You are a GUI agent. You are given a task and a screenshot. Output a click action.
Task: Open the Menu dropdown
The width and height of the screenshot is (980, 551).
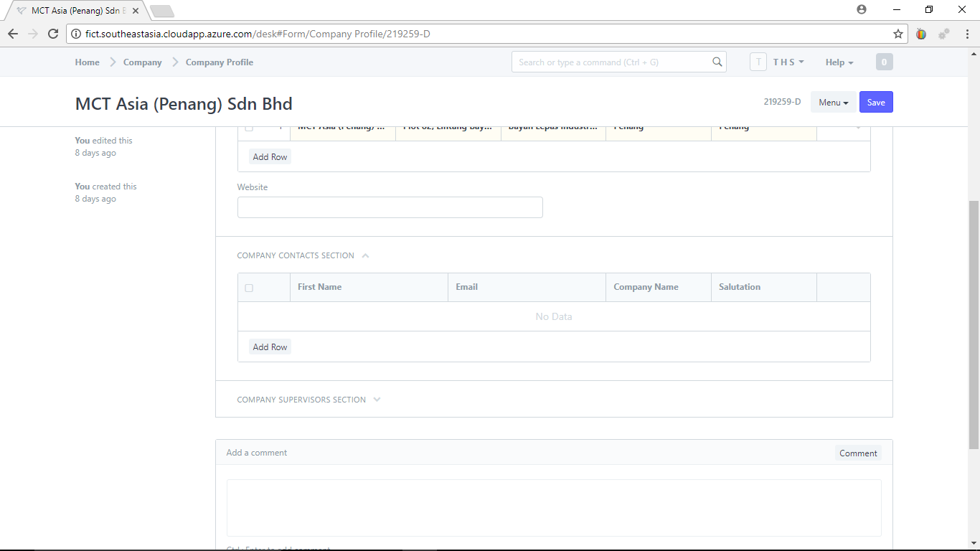[833, 103]
